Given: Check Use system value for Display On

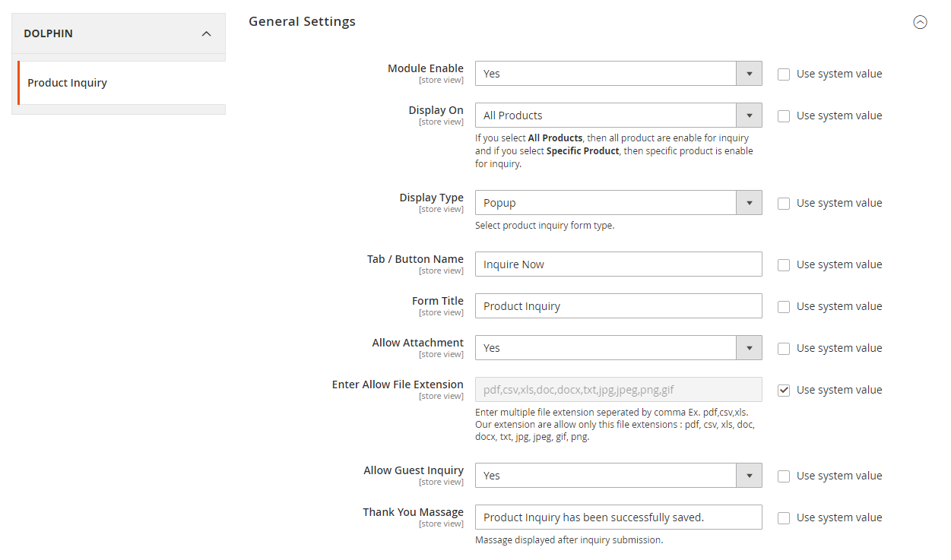Looking at the screenshot, I should coord(784,116).
